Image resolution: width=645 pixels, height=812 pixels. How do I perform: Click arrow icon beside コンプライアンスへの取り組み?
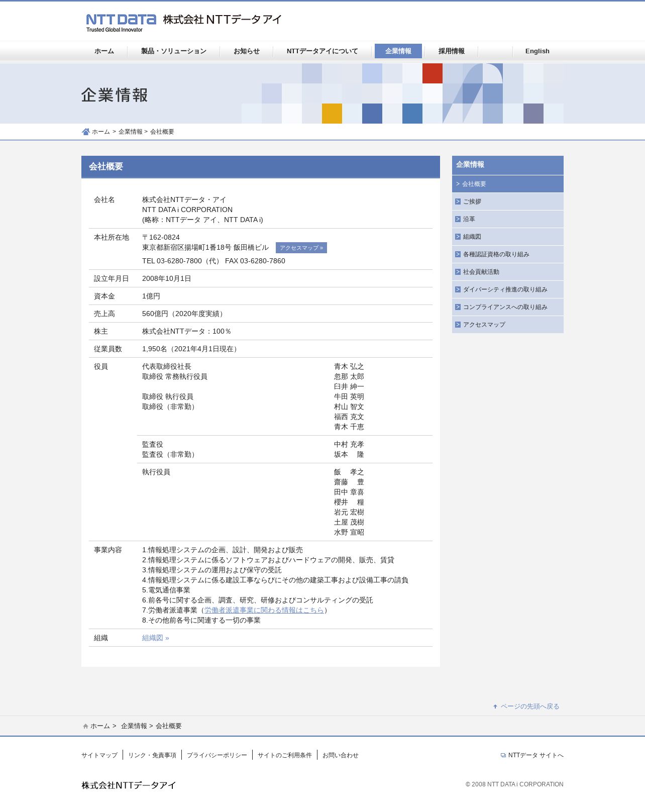tap(458, 307)
